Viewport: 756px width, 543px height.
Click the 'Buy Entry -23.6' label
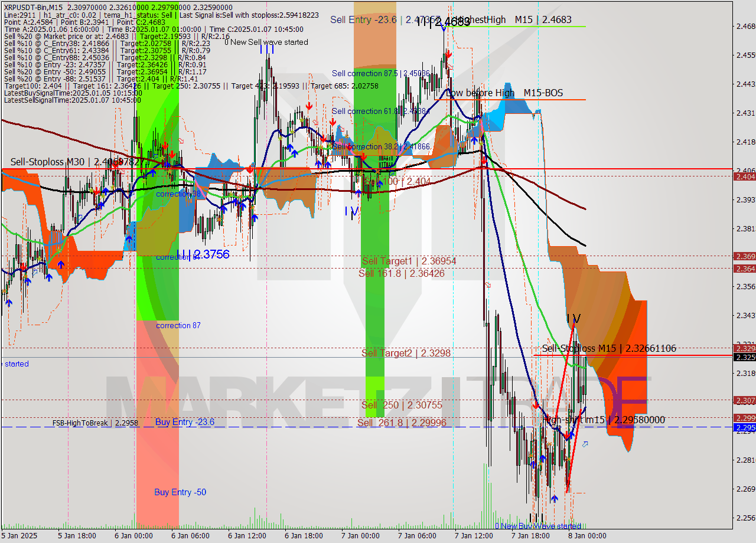click(x=184, y=422)
